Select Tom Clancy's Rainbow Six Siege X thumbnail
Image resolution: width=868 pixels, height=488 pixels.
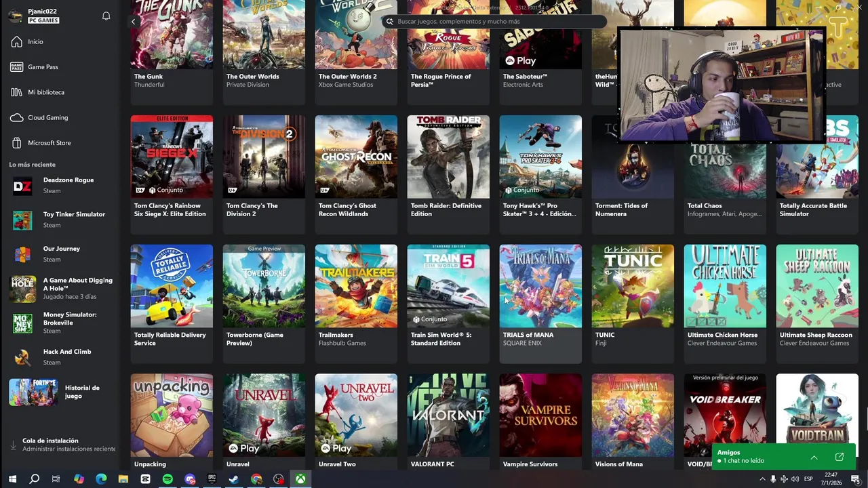pos(172,157)
